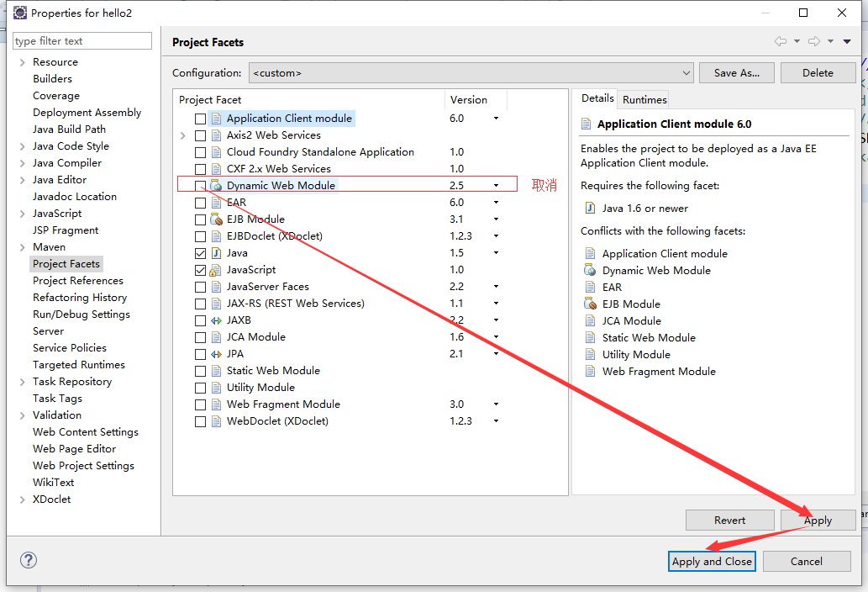This screenshot has width=868, height=592.
Task: Click the JavaServer Faces facet icon
Action: [x=217, y=287]
